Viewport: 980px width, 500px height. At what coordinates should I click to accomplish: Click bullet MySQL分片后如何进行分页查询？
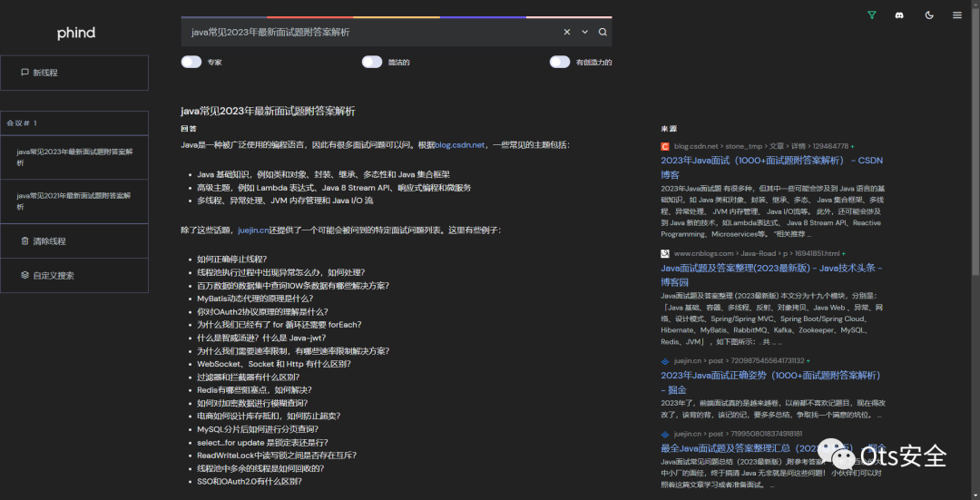(x=258, y=429)
